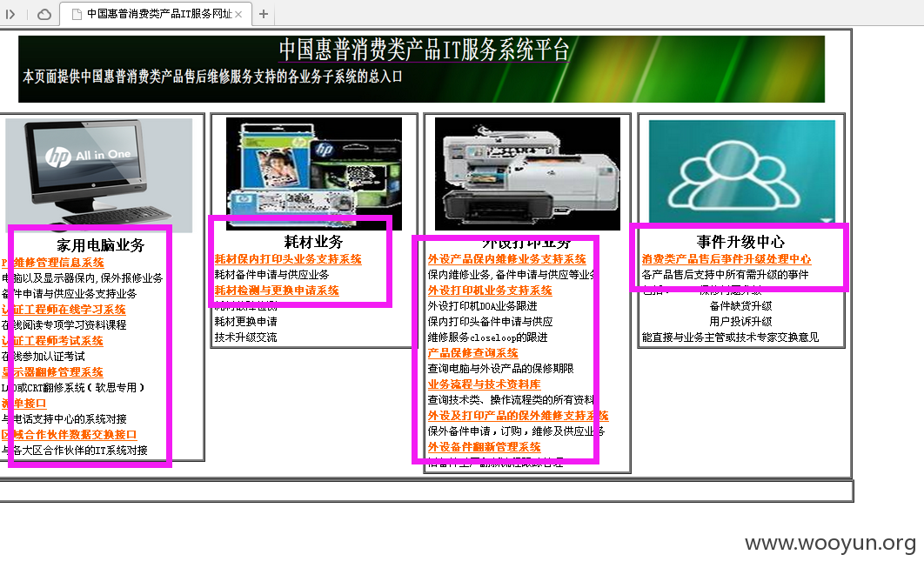This screenshot has width=924, height=568.
Task: Click the text 技术升级交流
Action: pos(245,337)
